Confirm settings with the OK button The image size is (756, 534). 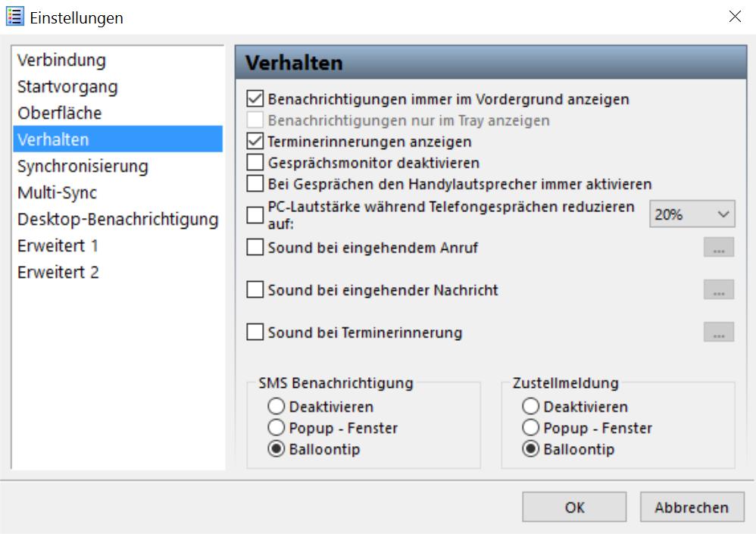coord(574,507)
